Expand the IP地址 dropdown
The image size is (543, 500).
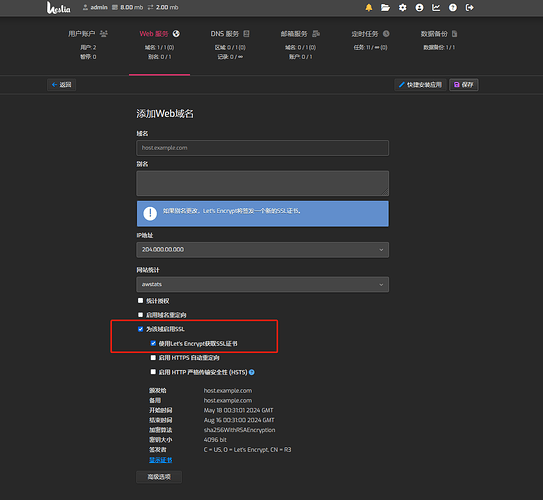tap(262, 250)
